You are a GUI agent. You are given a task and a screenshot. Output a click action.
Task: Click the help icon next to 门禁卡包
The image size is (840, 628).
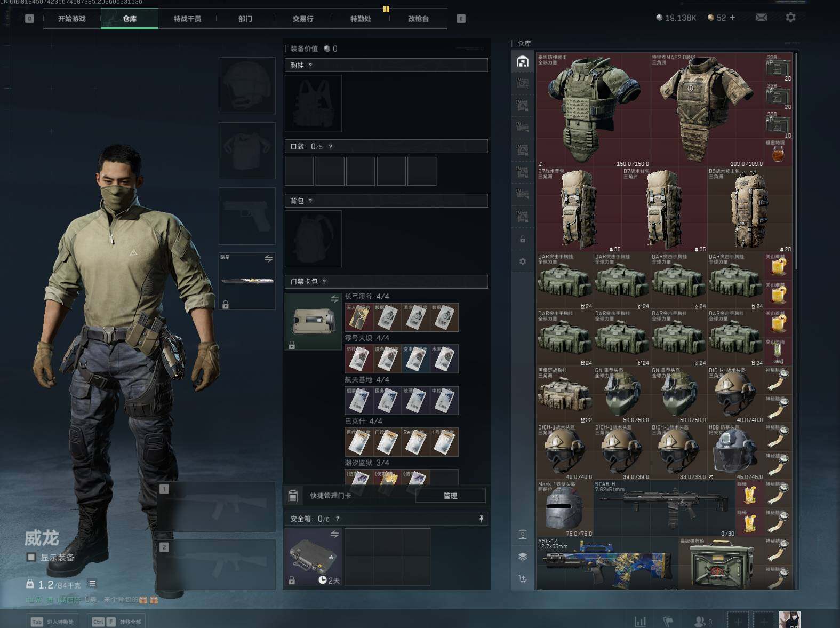(x=324, y=282)
